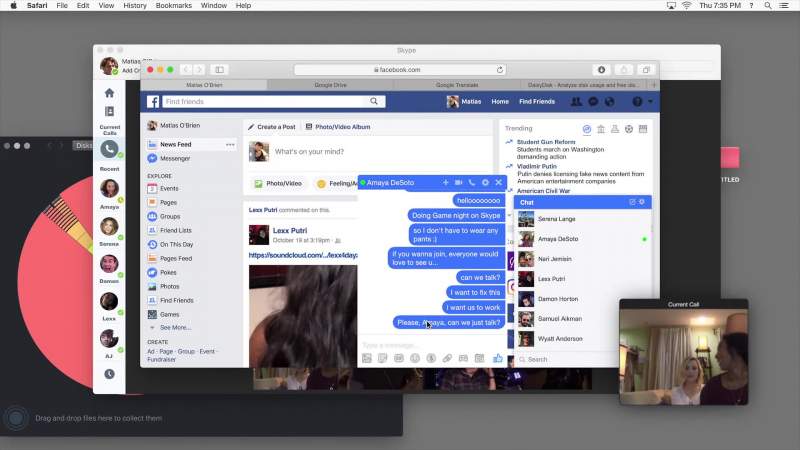
Task: Open Facebook help question icon
Action: pos(637,102)
